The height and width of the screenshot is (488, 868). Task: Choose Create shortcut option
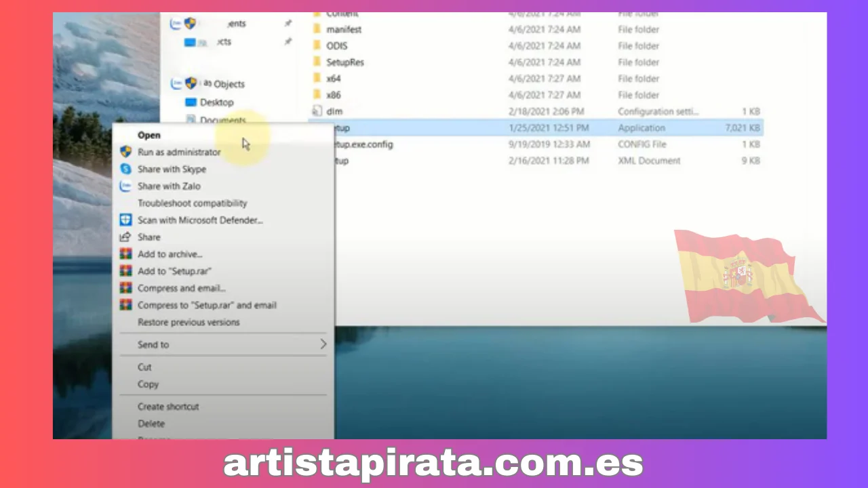168,407
